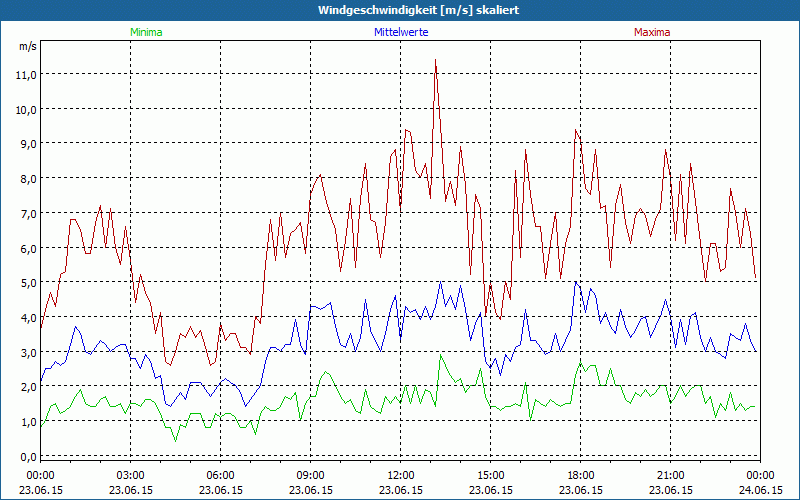This screenshot has height=500, width=800.
Task: Click the green "Minima" legend label
Action: 145,32
